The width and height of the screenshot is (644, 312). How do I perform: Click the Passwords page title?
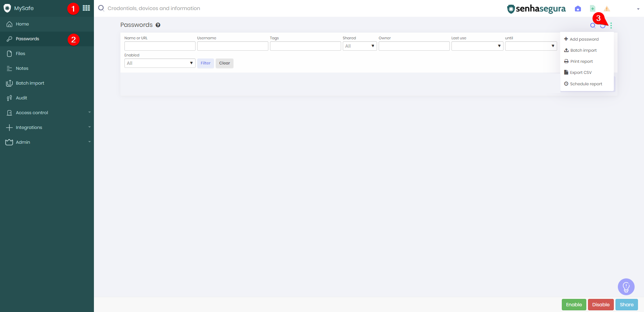tap(137, 25)
